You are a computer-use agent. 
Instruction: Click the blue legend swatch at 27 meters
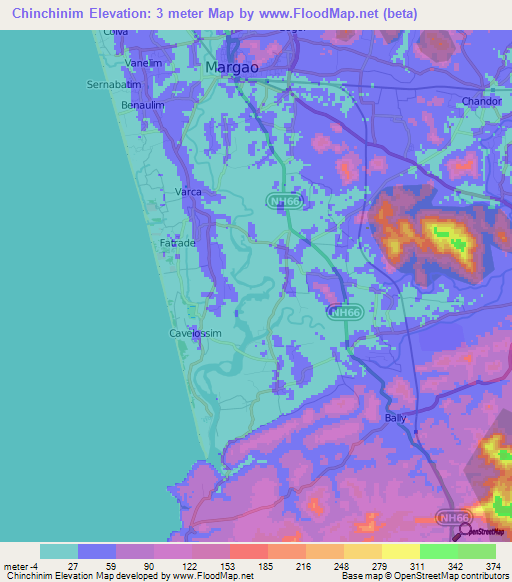pyautogui.click(x=97, y=552)
